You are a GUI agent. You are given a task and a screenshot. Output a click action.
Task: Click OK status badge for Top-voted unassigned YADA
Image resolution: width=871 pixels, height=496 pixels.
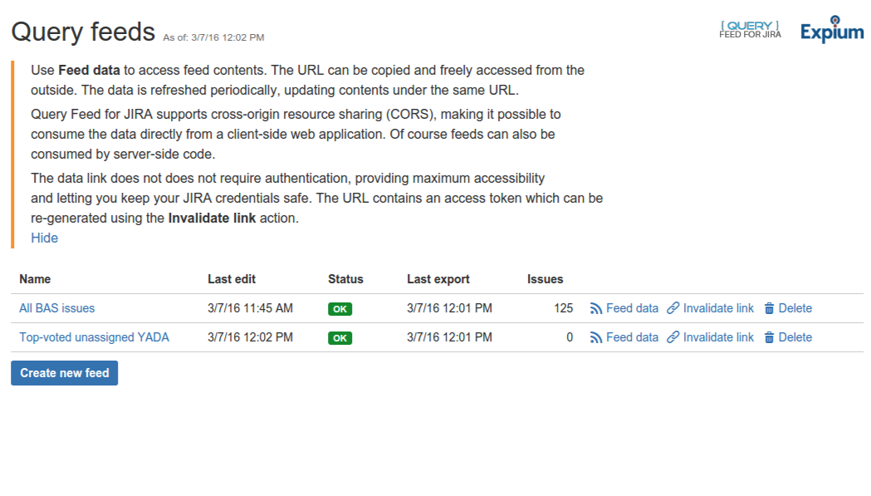pyautogui.click(x=340, y=338)
